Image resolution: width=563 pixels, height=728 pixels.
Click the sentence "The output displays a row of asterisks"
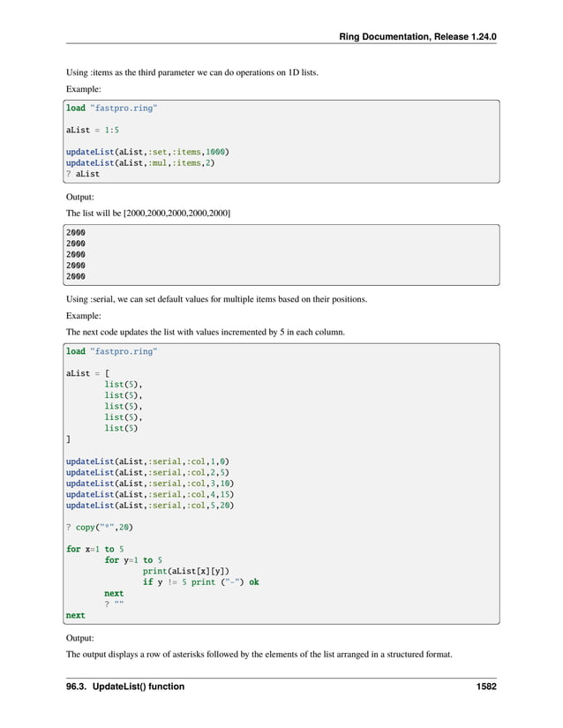259,654
